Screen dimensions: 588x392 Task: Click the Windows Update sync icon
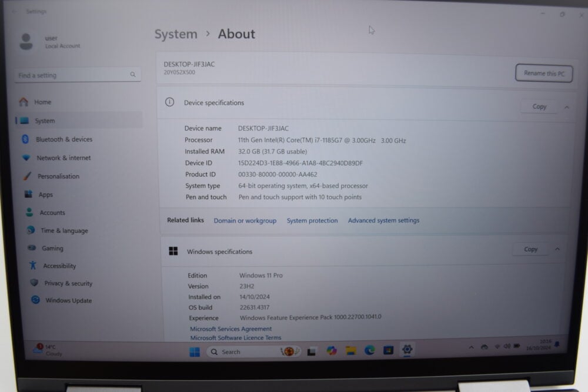36,300
